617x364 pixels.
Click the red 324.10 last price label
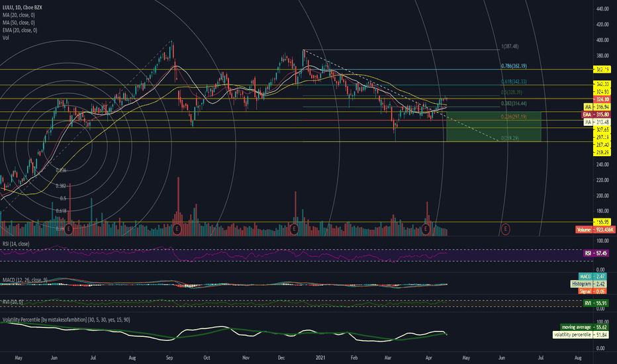(x=602, y=99)
